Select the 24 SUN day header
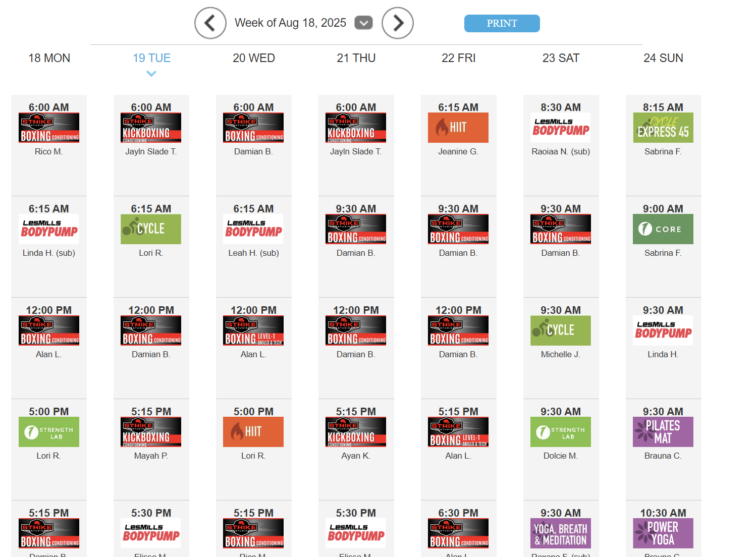This screenshot has width=756, height=557. click(x=663, y=58)
